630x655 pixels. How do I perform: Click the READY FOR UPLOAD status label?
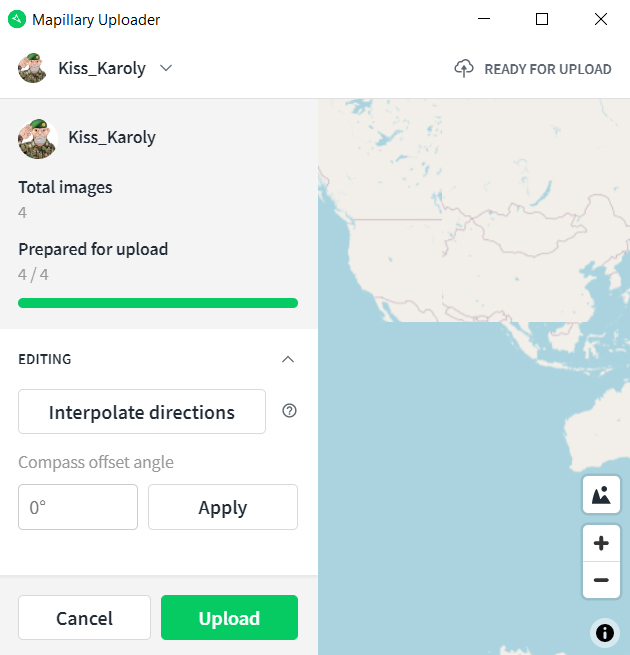click(548, 69)
